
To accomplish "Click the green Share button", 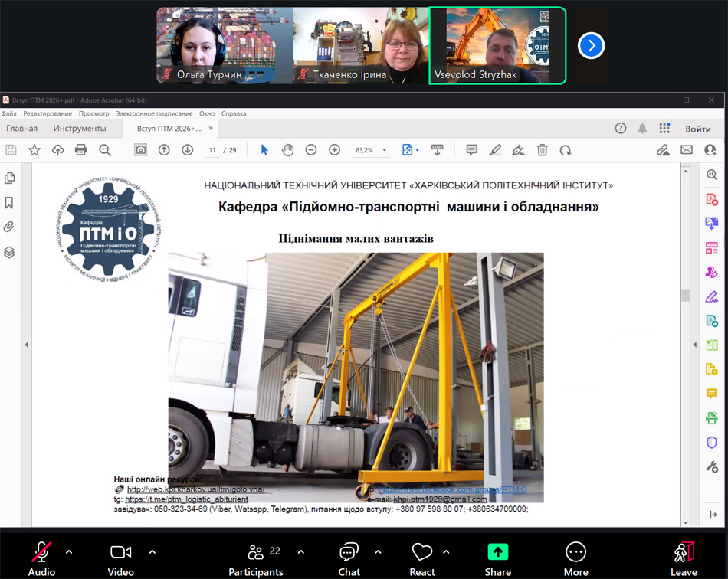I will click(x=497, y=558).
